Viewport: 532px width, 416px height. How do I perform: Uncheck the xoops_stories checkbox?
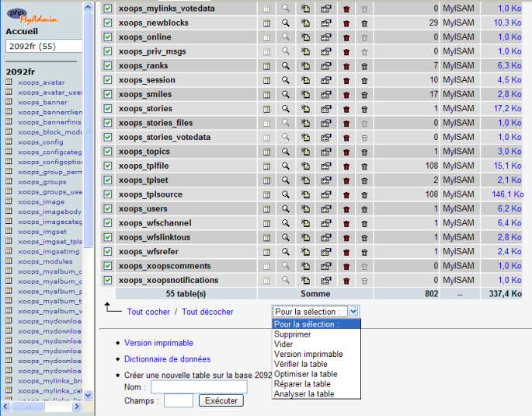click(107, 108)
